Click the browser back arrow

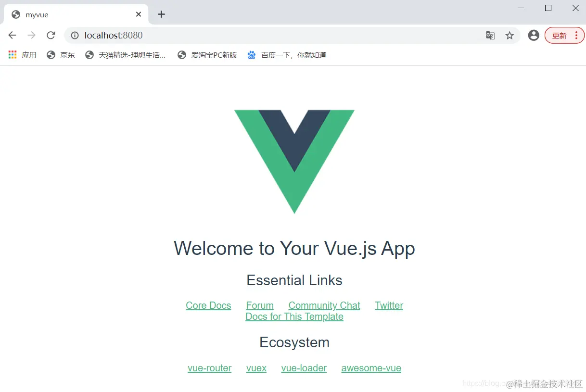click(x=13, y=35)
